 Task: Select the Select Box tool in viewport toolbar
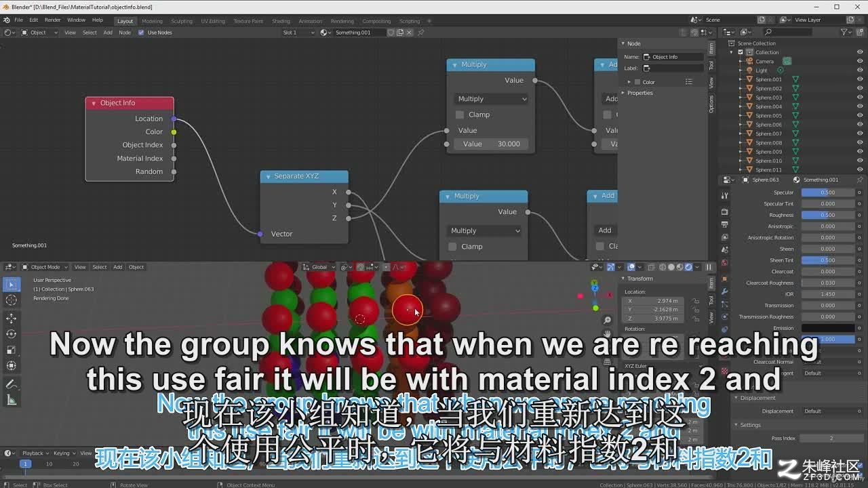coord(12,285)
